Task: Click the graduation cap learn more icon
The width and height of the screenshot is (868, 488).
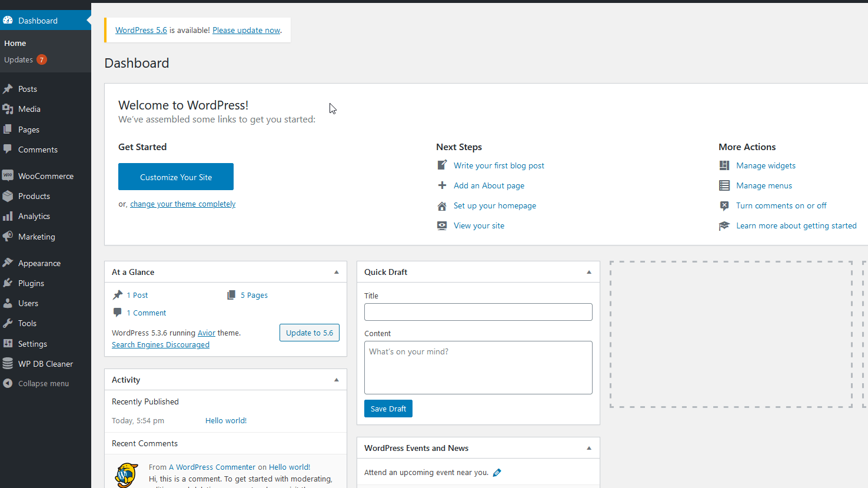Action: pos(724,225)
